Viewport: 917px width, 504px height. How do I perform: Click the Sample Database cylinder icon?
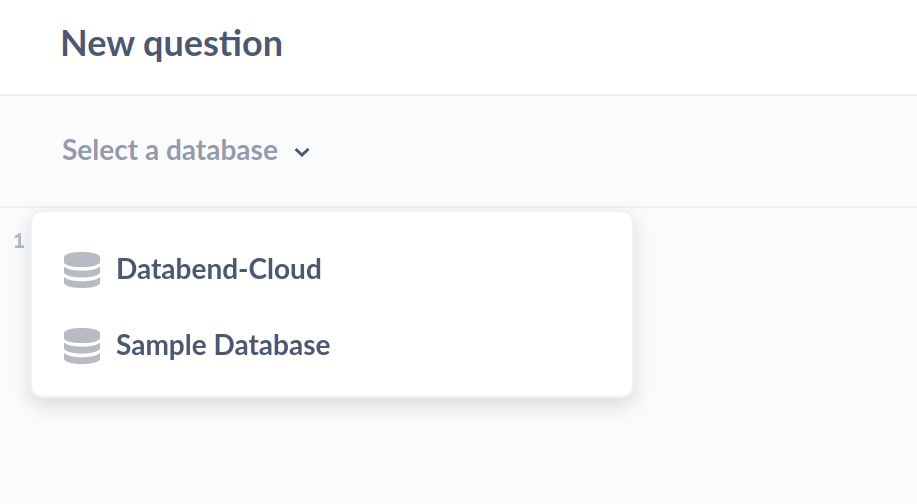pyautogui.click(x=82, y=346)
